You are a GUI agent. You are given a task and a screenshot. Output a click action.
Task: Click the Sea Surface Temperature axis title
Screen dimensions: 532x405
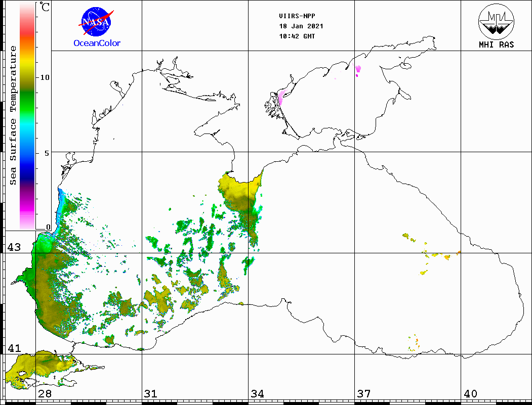(13, 115)
